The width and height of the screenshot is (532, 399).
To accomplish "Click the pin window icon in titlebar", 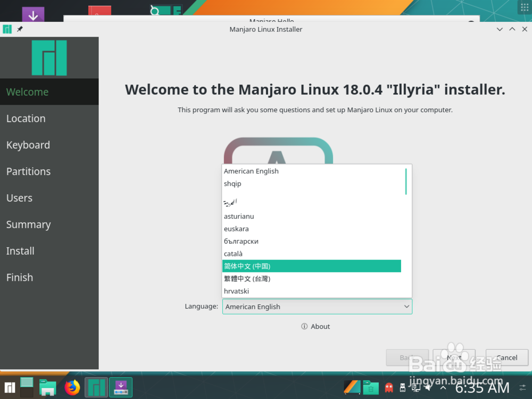I will tap(20, 29).
